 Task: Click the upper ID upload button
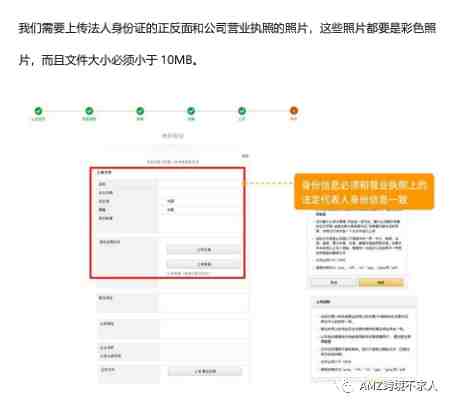pyautogui.click(x=203, y=250)
